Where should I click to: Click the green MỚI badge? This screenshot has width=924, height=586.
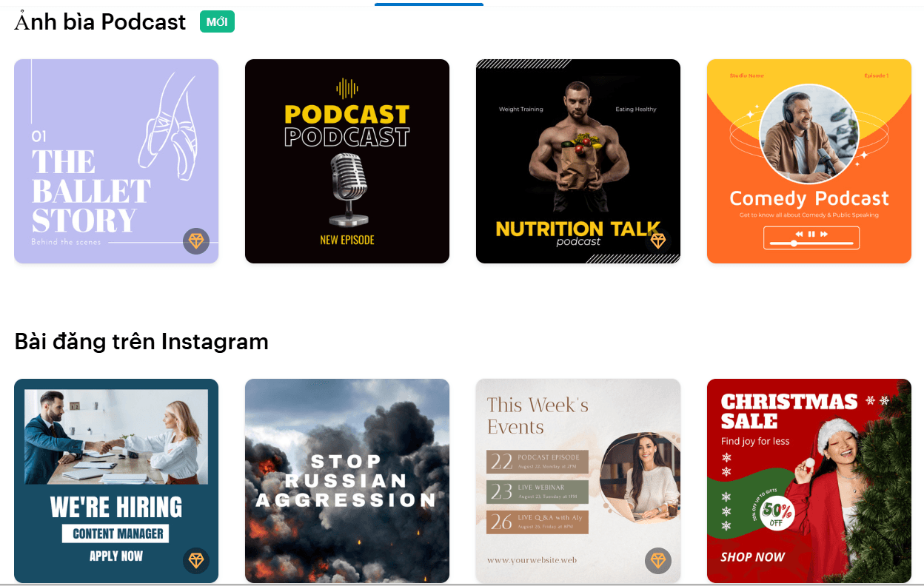[x=217, y=22]
